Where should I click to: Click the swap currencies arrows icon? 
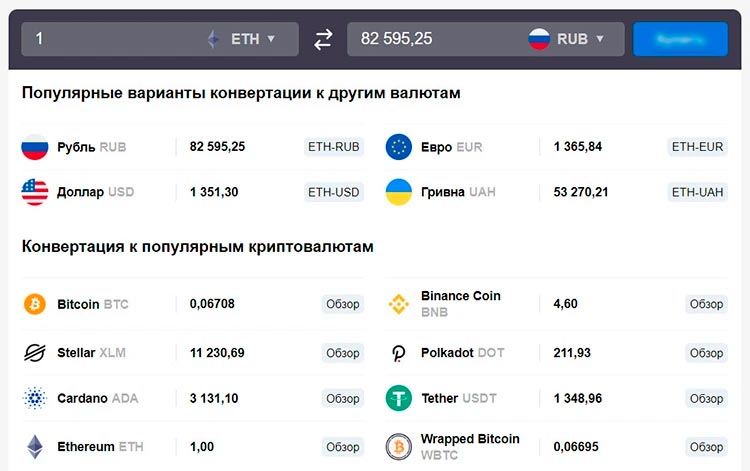coord(323,39)
